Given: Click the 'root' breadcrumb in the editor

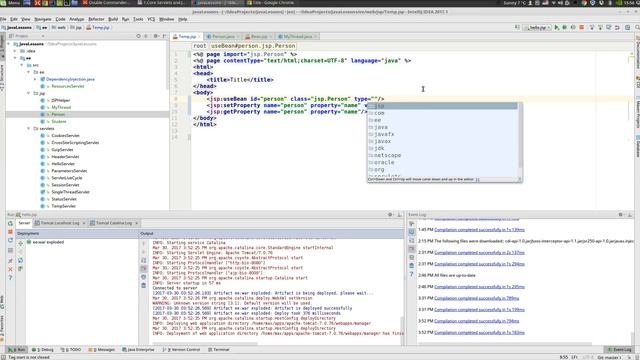Looking at the screenshot, I should point(200,46).
